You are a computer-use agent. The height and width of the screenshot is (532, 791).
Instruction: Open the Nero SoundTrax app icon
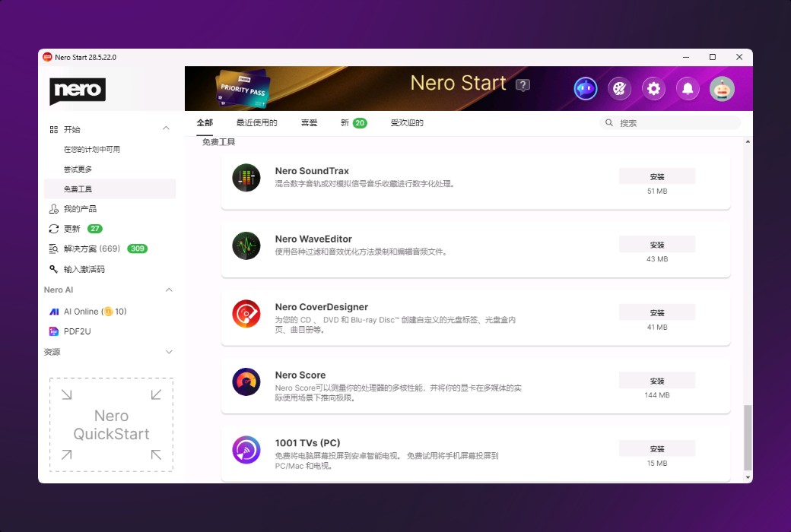[246, 177]
